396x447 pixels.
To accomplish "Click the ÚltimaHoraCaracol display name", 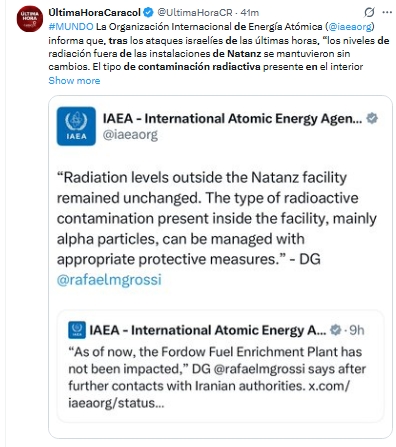I will pos(95,13).
